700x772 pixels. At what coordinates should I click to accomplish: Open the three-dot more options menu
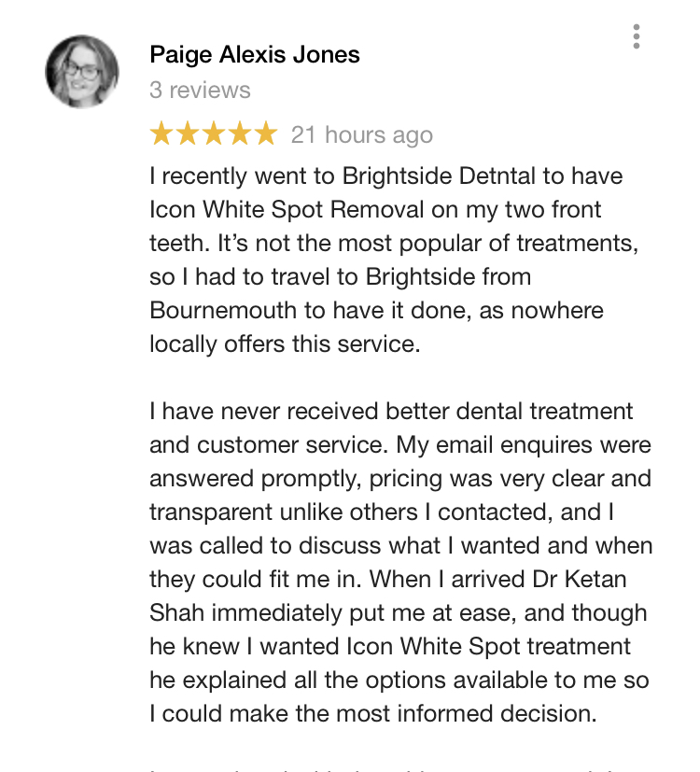(x=636, y=36)
